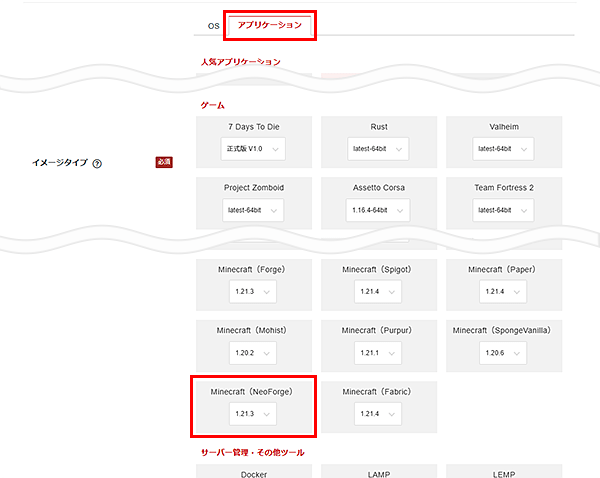
Task: Open the Minecraft (Paper) version dropdown
Action: tap(502, 291)
